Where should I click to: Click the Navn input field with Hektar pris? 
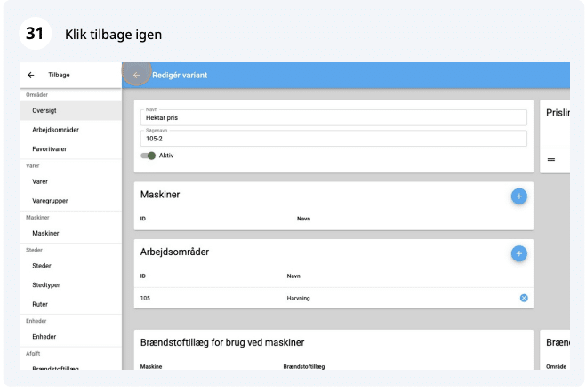tap(333, 117)
